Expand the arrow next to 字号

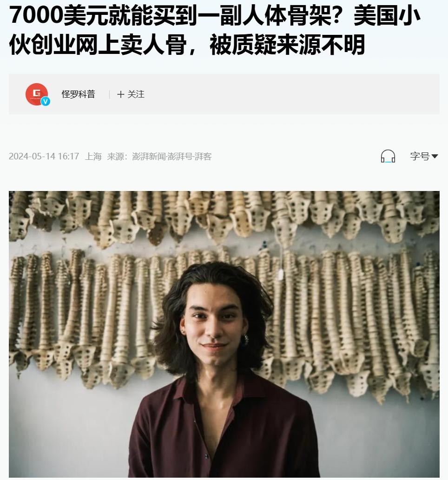click(x=435, y=157)
